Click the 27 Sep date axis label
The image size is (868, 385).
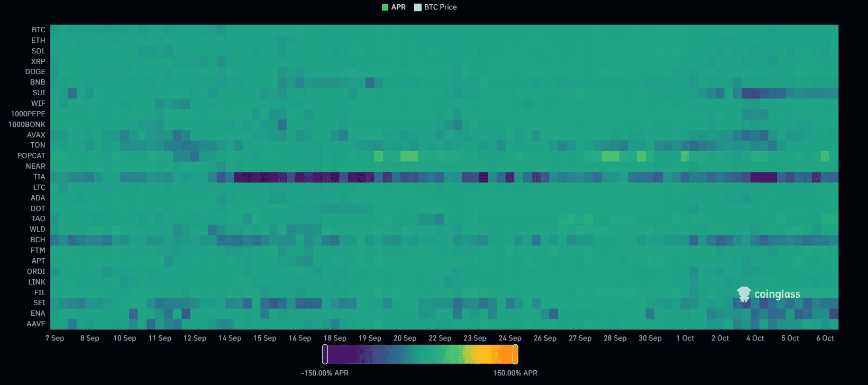pyautogui.click(x=580, y=338)
